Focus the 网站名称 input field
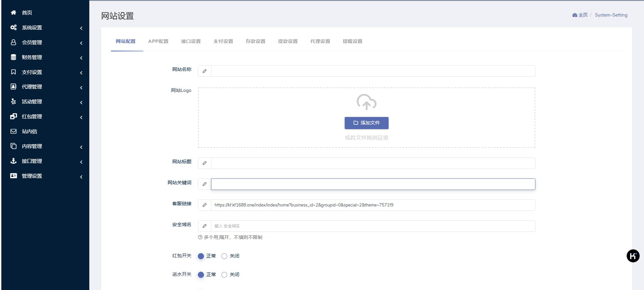 (x=373, y=71)
